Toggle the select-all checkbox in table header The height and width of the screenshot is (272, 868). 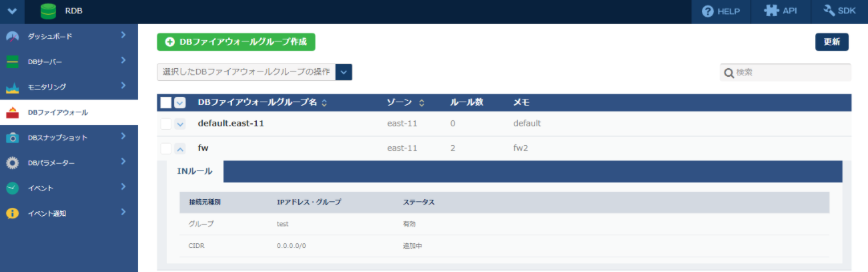(166, 102)
